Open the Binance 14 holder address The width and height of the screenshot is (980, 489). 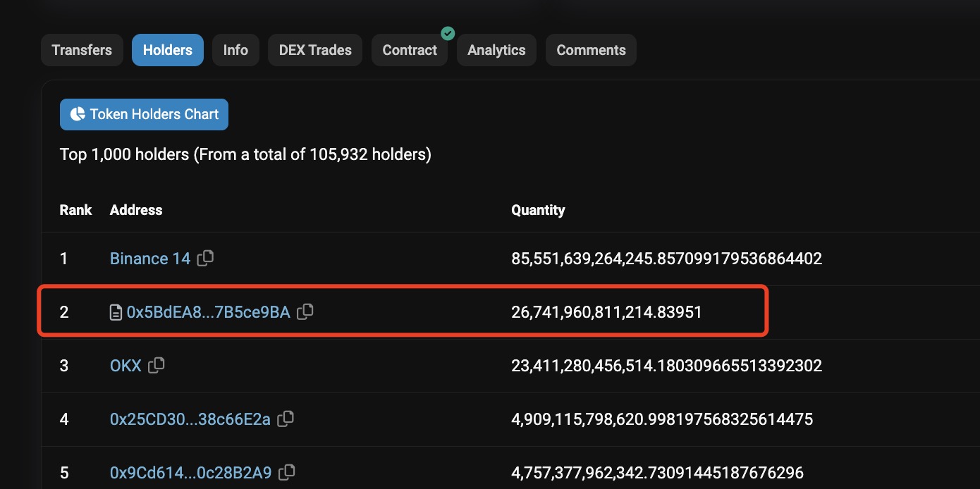tap(150, 259)
